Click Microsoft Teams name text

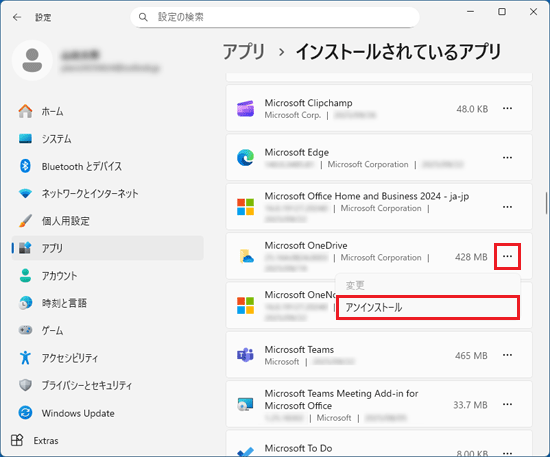(x=299, y=350)
